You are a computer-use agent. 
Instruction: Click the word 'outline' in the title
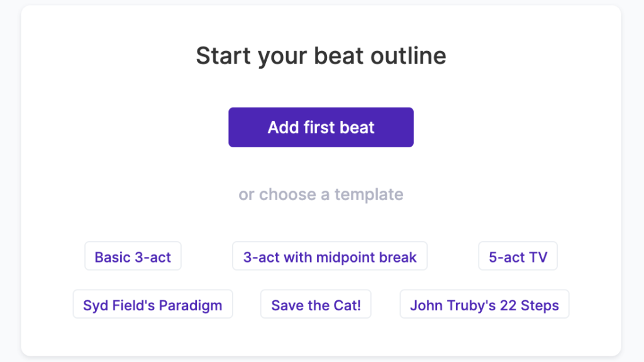click(x=408, y=55)
